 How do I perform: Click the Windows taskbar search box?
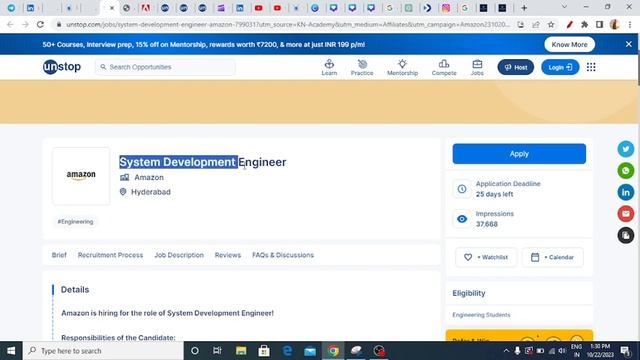(x=104, y=351)
